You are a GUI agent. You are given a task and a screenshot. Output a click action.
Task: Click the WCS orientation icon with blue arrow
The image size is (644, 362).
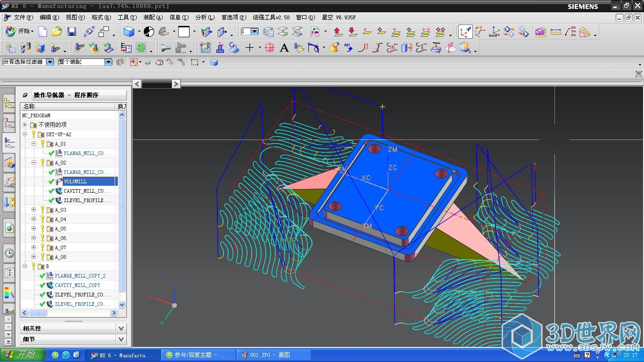[x=465, y=32]
